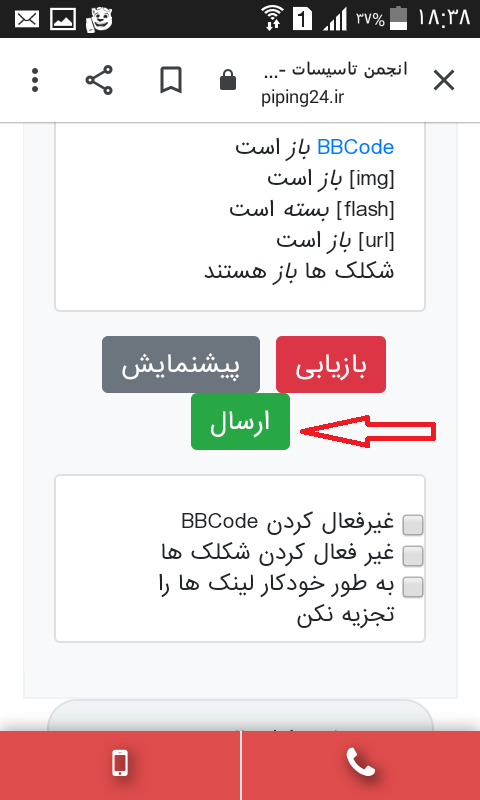
Task: Tap the piping24.ir address text
Action: tap(303, 97)
